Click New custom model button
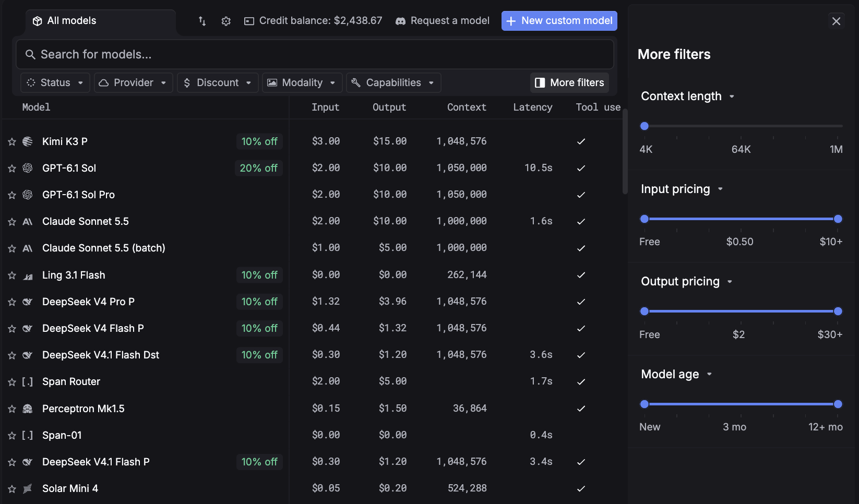This screenshot has height=504, width=859. [x=559, y=21]
